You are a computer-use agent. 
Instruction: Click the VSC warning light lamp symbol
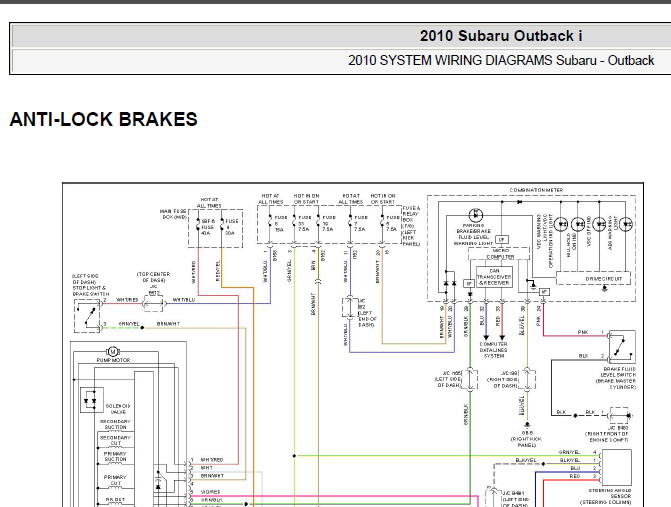[561, 224]
